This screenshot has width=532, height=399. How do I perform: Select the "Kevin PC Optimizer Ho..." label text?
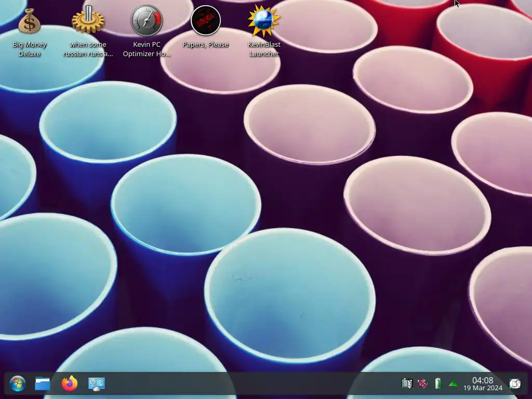click(x=147, y=49)
